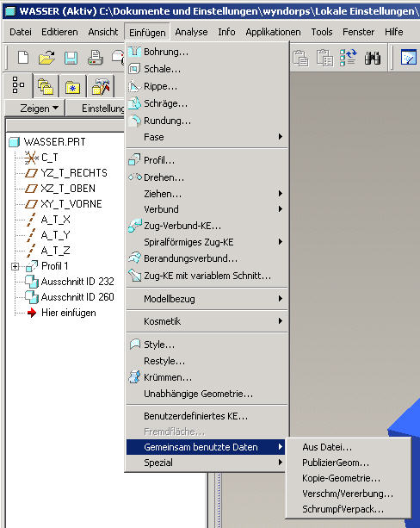Open the Fenster menu
The height and width of the screenshot is (528, 420).
(358, 32)
